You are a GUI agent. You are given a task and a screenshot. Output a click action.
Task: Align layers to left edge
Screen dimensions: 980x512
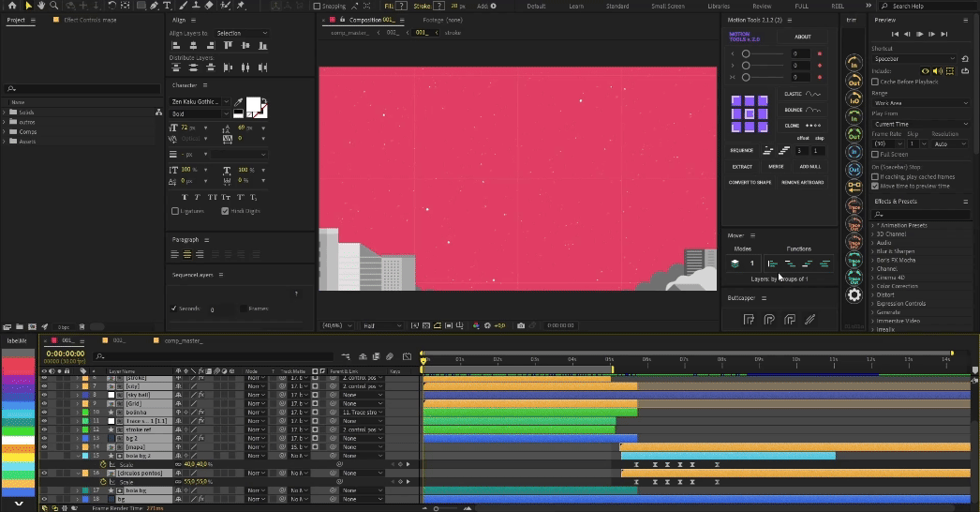[175, 46]
